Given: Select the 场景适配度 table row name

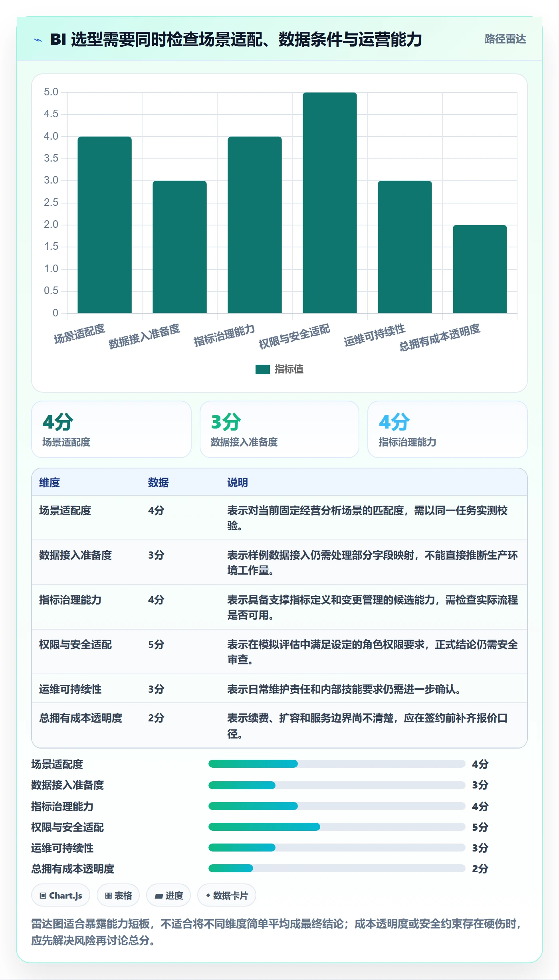Looking at the screenshot, I should point(65,510).
